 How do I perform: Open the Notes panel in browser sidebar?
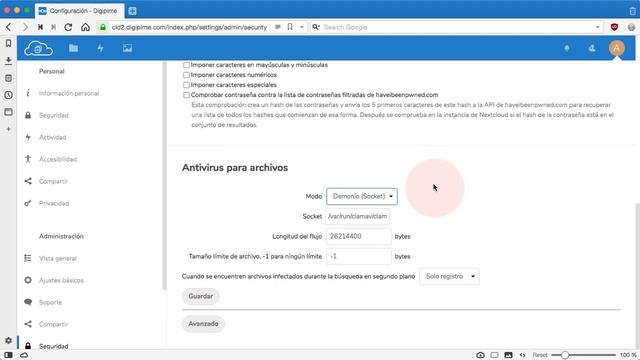coord(8,78)
